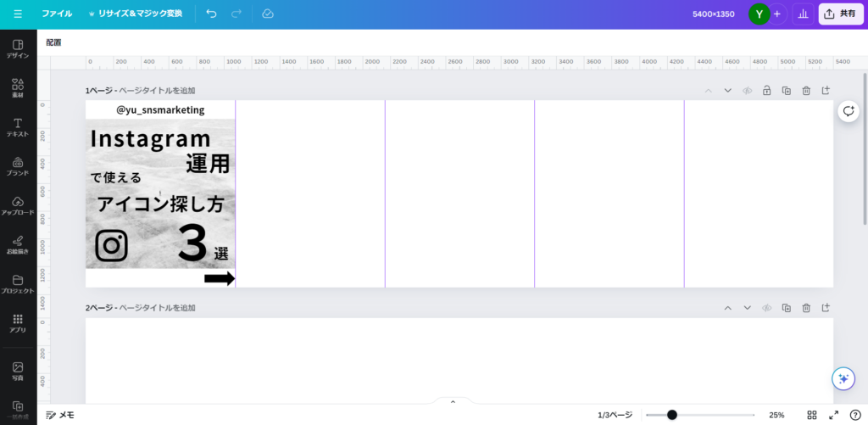Click the 共有 share button
The image size is (868, 425).
pos(841,14)
